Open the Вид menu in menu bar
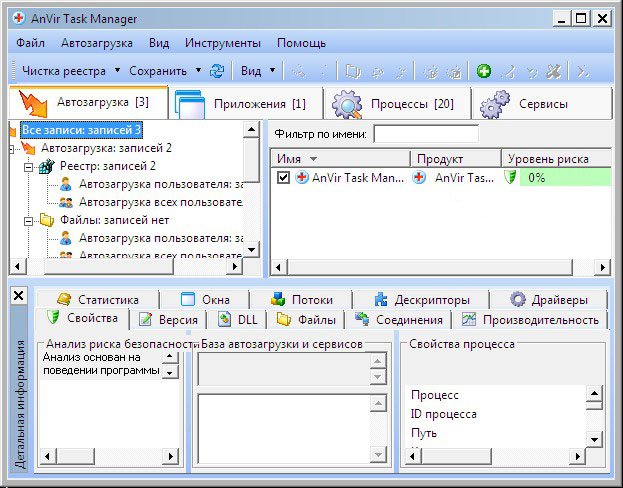Screen dimensions: 623x488 (x=159, y=43)
